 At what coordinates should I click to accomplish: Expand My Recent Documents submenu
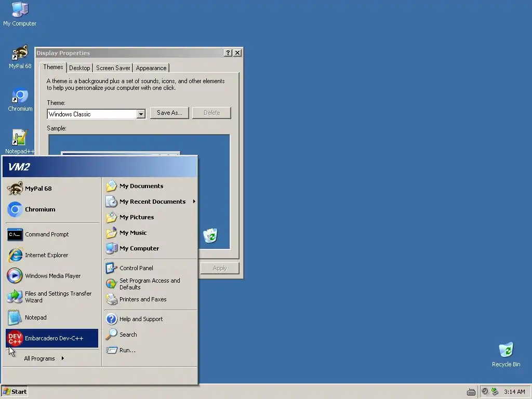pos(151,202)
